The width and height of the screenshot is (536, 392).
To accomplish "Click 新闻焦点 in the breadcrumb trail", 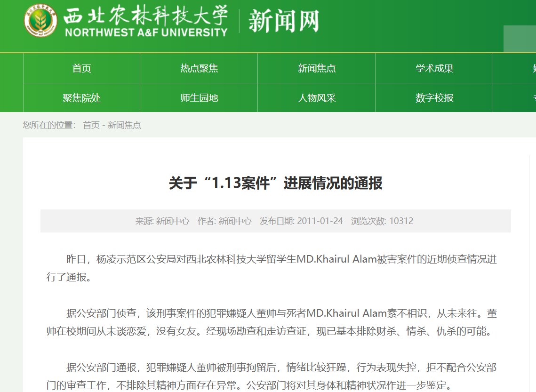I will coord(125,125).
